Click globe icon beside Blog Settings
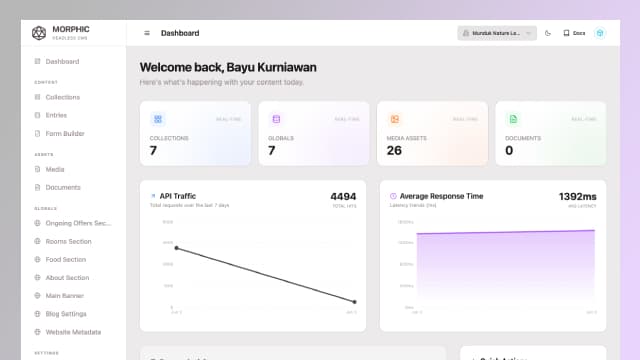This screenshot has width=640, height=360. click(x=38, y=314)
